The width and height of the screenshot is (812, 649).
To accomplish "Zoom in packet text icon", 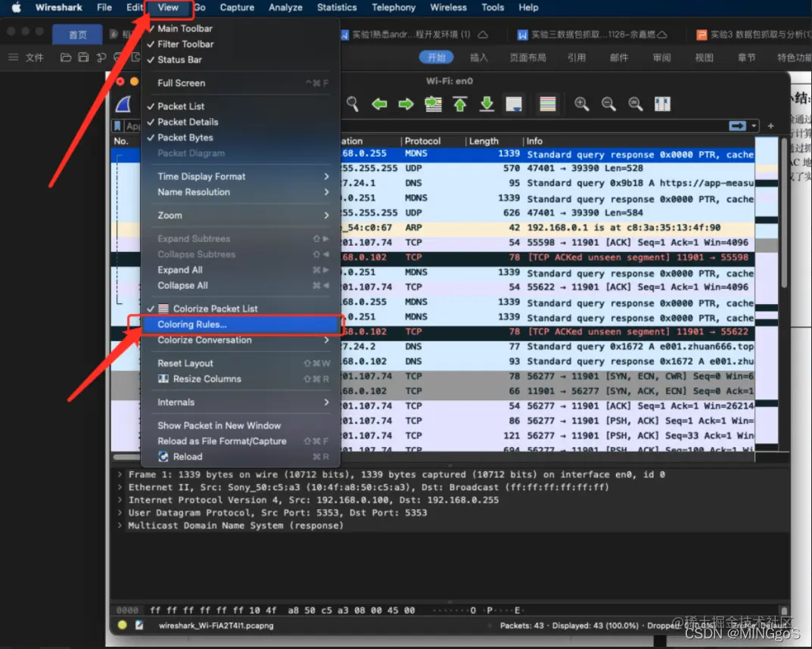I will pyautogui.click(x=581, y=104).
